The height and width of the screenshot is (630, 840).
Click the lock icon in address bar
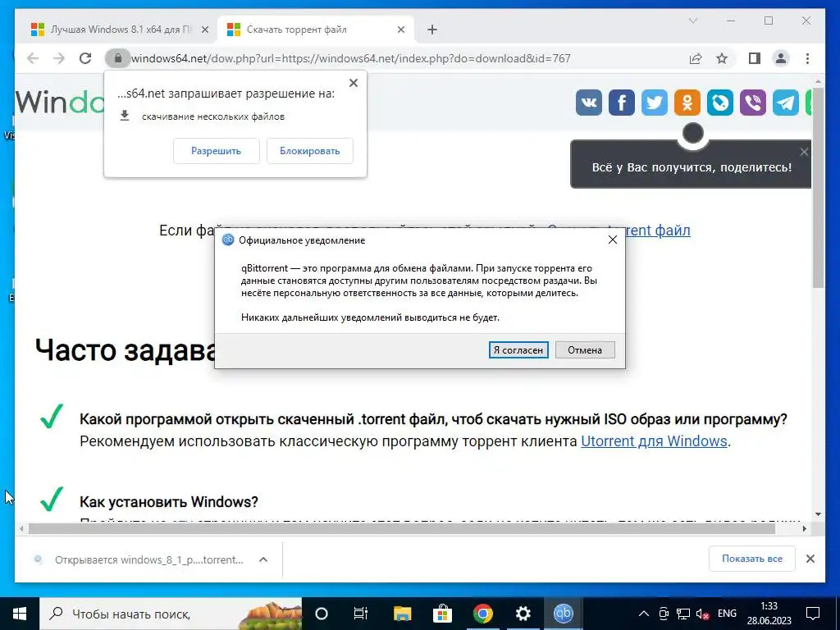pyautogui.click(x=118, y=58)
